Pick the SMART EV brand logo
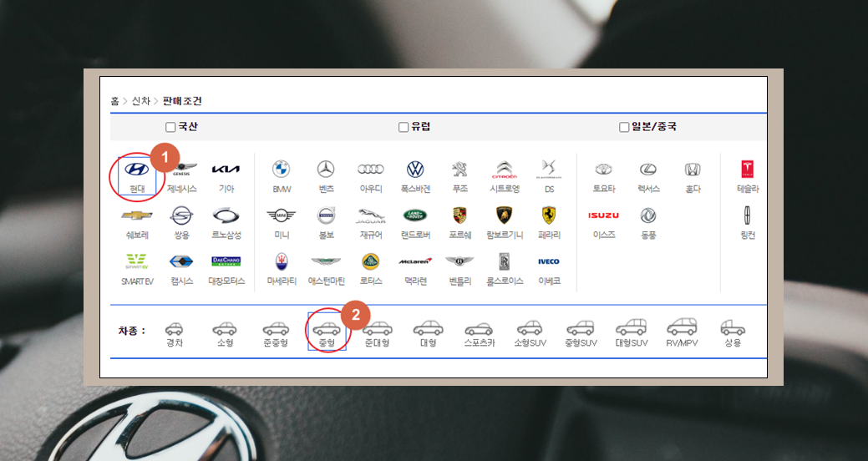 pyautogui.click(x=137, y=261)
